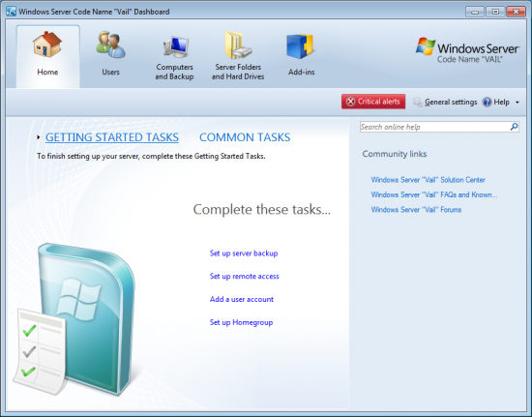Click the search magnifier icon
Screen dimensions: 532x417
[x=514, y=127]
